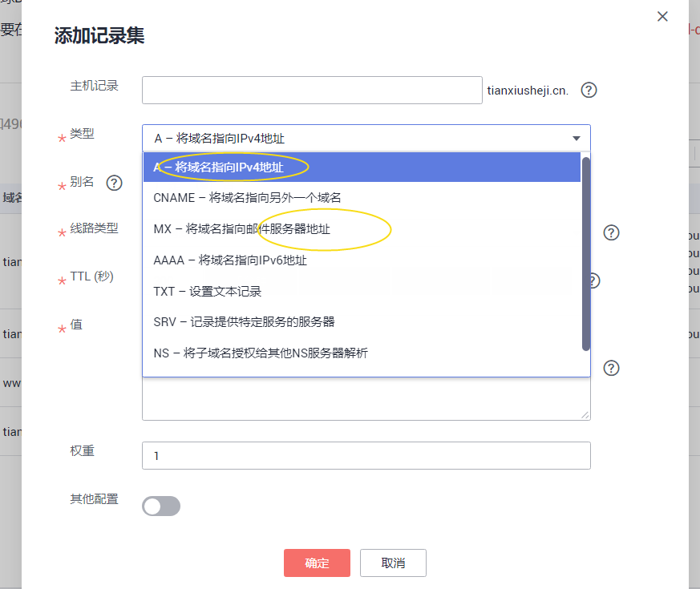Click the dropdown list scrollbar
Image resolution: width=700 pixels, height=589 pixels.
coord(585,253)
